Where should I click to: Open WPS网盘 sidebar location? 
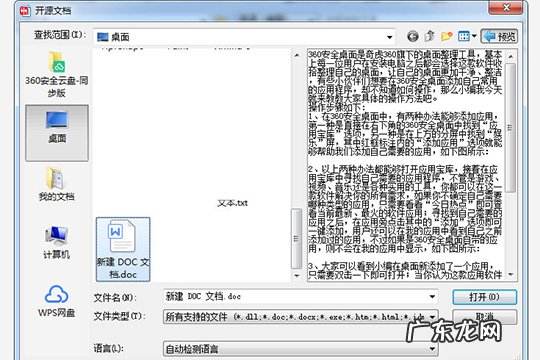click(x=56, y=301)
